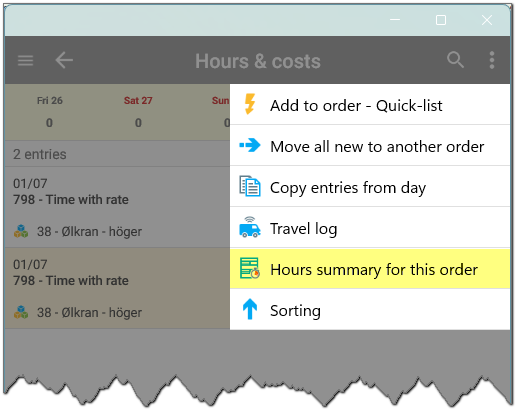Click the 2 entries header text
Image resolution: width=516 pixels, height=416 pixels.
click(40, 154)
